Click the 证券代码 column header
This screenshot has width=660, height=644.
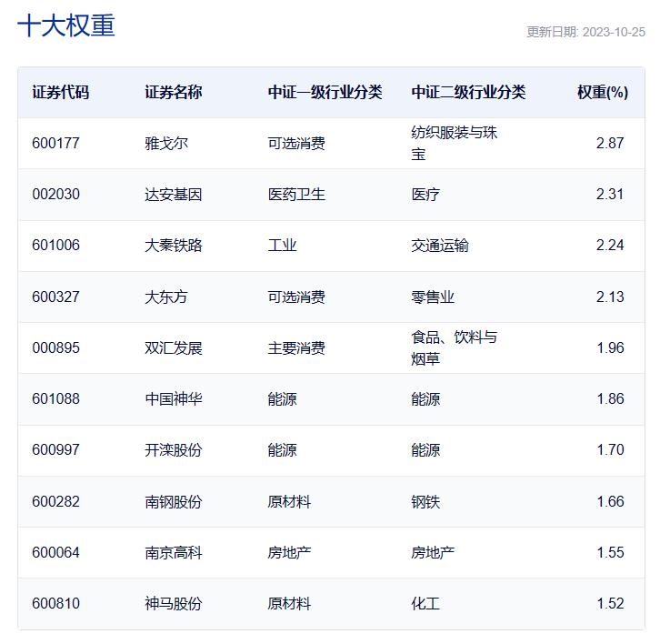(61, 92)
